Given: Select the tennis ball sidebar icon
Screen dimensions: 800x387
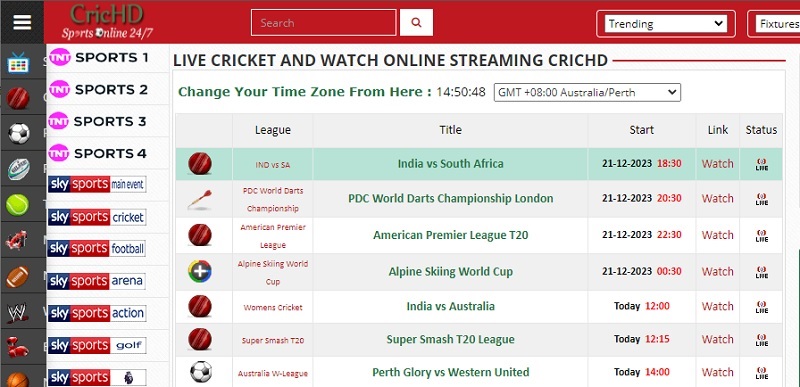Looking at the screenshot, I should pyautogui.click(x=18, y=205).
